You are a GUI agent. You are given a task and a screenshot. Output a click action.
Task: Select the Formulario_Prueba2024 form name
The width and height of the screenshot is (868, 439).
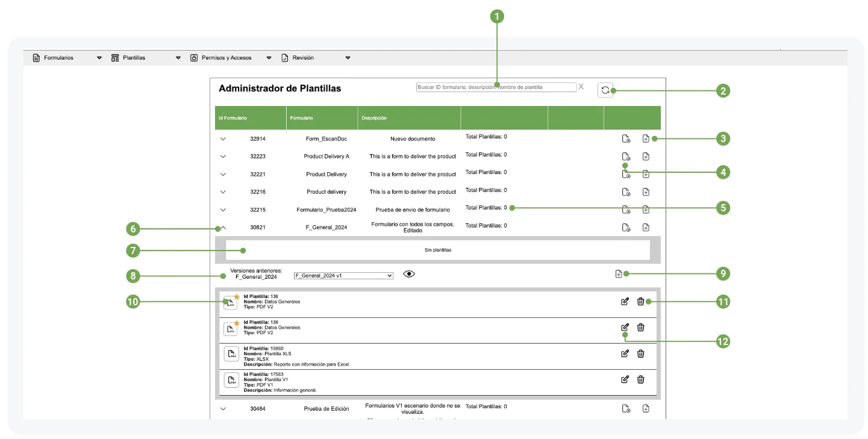(326, 210)
